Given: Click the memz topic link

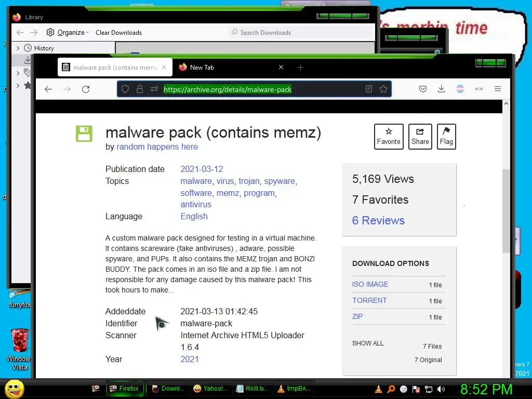Looking at the screenshot, I should [x=228, y=193].
